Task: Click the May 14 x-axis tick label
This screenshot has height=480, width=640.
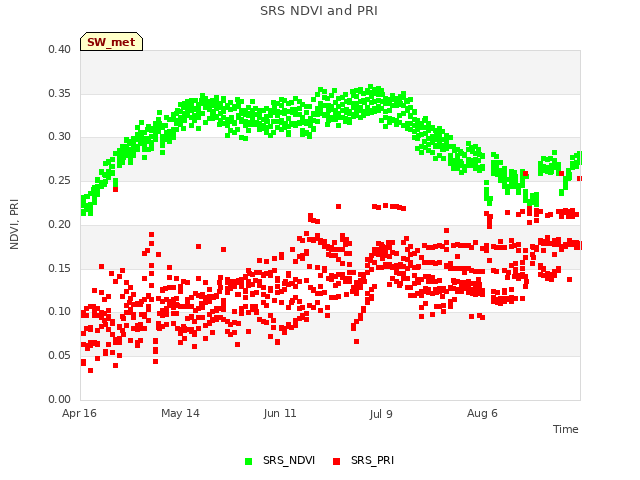Action: pyautogui.click(x=180, y=413)
